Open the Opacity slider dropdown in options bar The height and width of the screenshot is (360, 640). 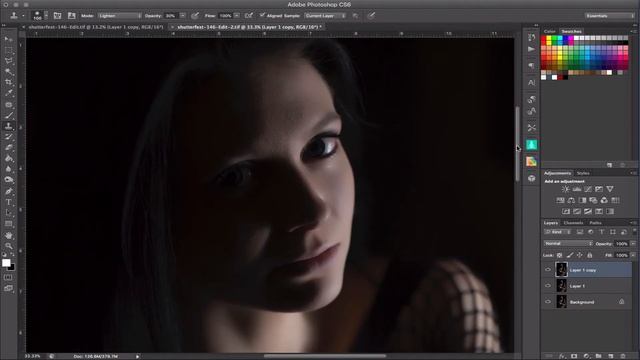click(x=182, y=16)
